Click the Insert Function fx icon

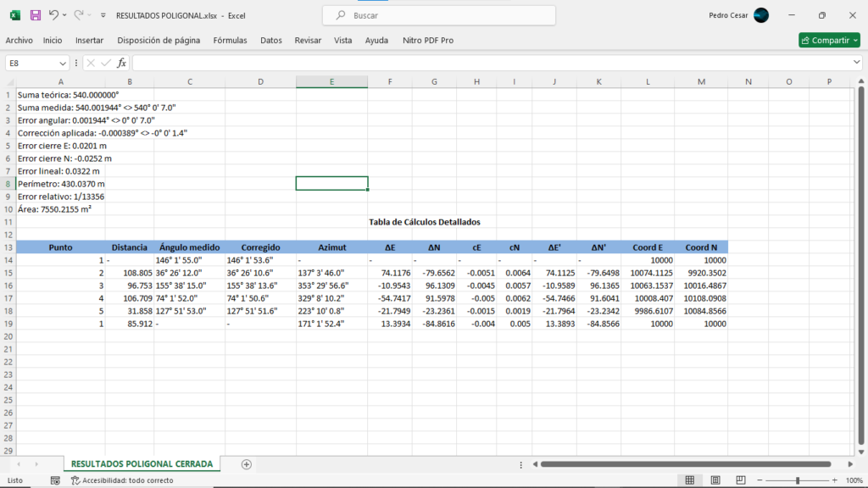tap(121, 63)
